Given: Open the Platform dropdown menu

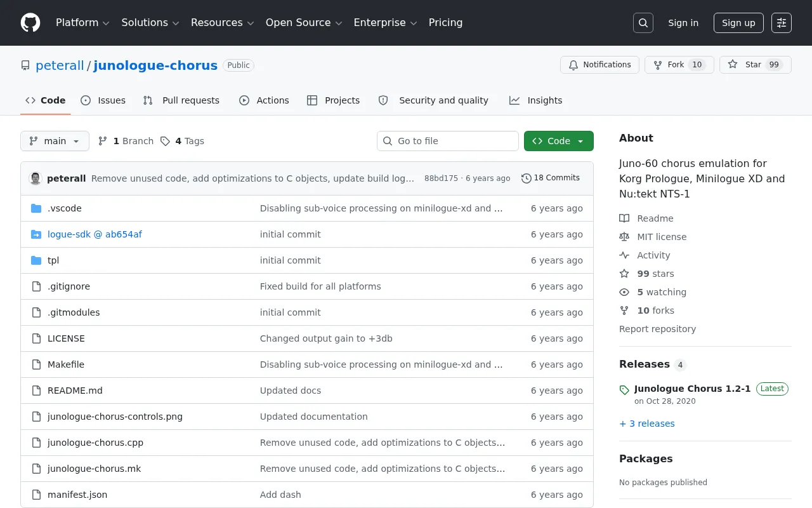Looking at the screenshot, I should 82,23.
